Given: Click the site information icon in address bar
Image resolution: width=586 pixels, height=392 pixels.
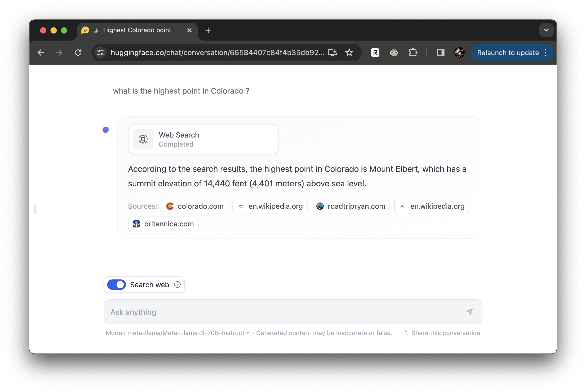Looking at the screenshot, I should (x=101, y=53).
